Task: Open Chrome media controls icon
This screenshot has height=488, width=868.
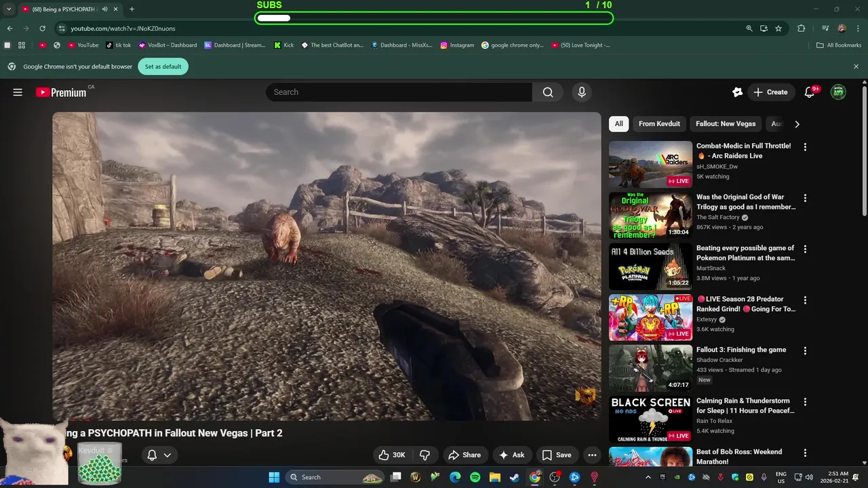Action: (825, 28)
